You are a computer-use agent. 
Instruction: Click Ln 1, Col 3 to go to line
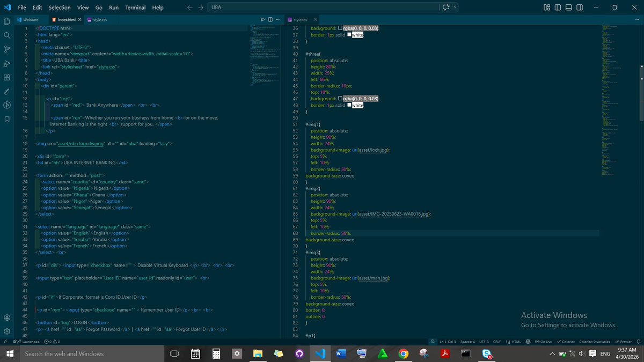(448, 342)
